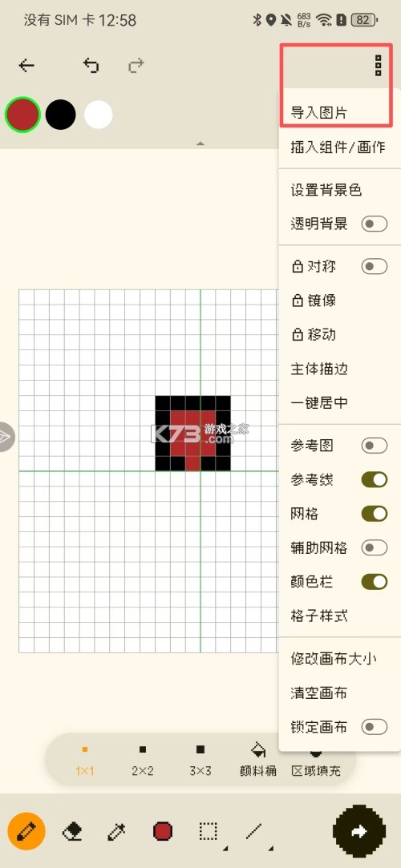The height and width of the screenshot is (868, 401).
Task: Select the white palette color
Action: coord(99,115)
